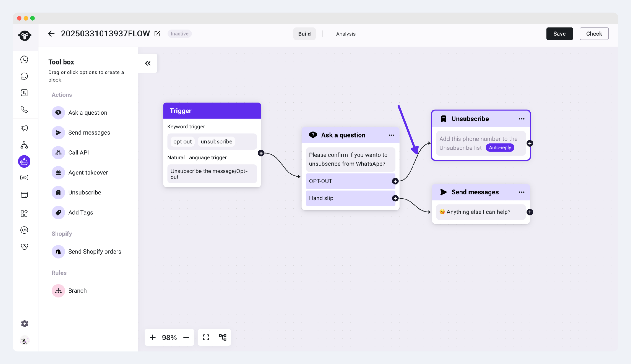Click the phone call icon in sidebar
The height and width of the screenshot is (364, 631).
[x=24, y=109]
